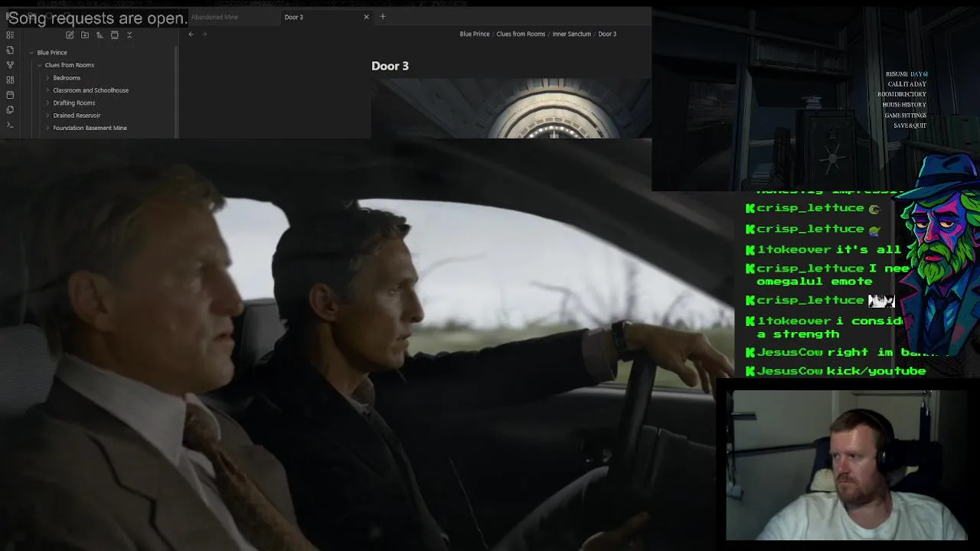Expand Classroom and Schoolhouse folder
Viewport: 980px width, 551px height.
pos(47,90)
